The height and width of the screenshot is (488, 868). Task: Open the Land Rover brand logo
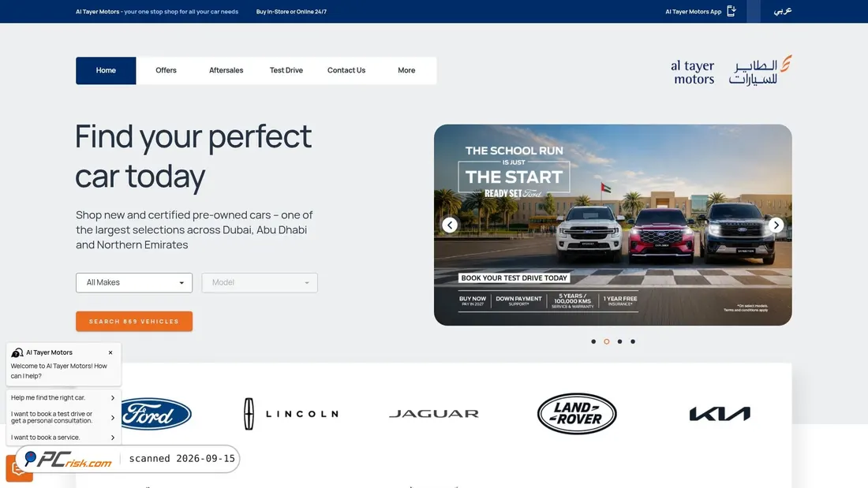click(x=577, y=414)
